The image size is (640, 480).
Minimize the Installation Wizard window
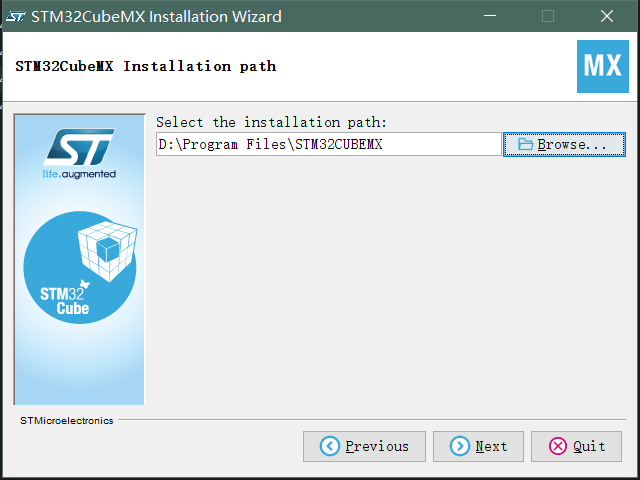tap(490, 16)
